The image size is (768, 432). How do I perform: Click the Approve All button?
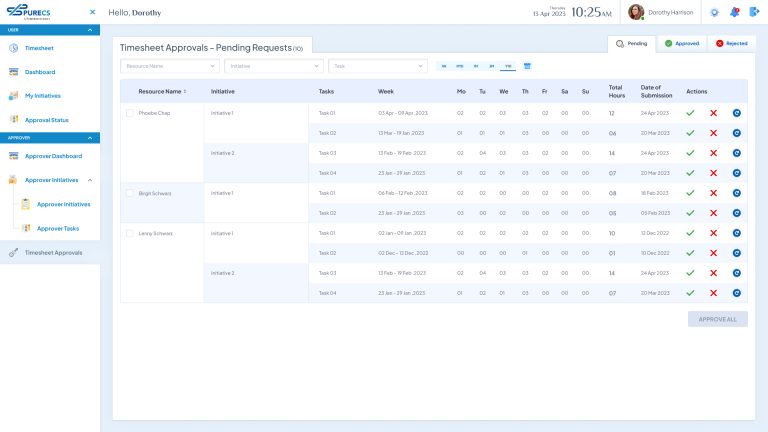717,319
